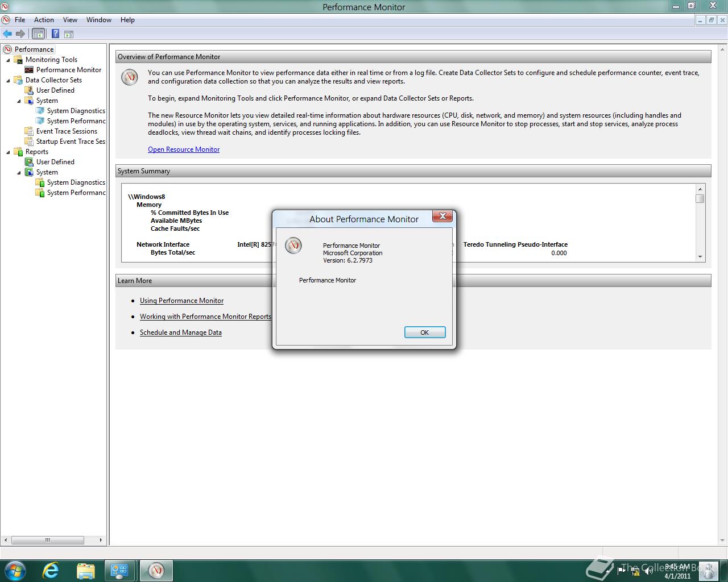Screen dimensions: 728x582
Task: Click the Back arrow toolbar icon
Action: [x=7, y=34]
